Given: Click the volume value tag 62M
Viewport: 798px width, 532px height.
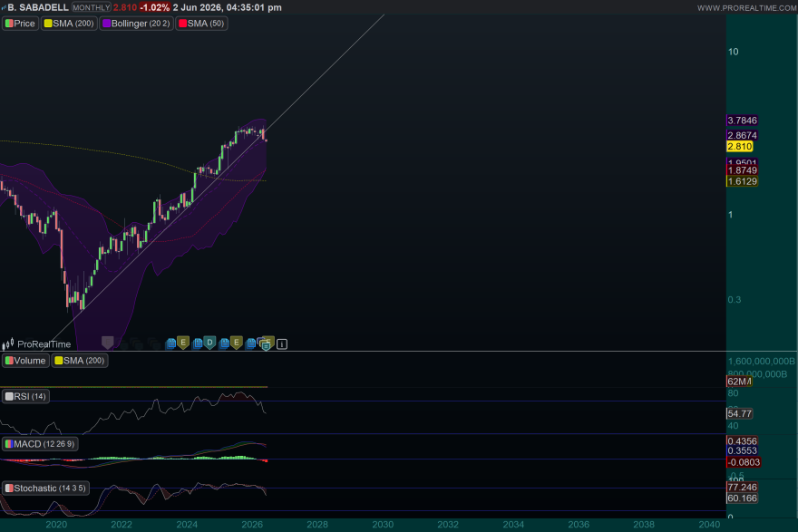Looking at the screenshot, I should [x=739, y=382].
